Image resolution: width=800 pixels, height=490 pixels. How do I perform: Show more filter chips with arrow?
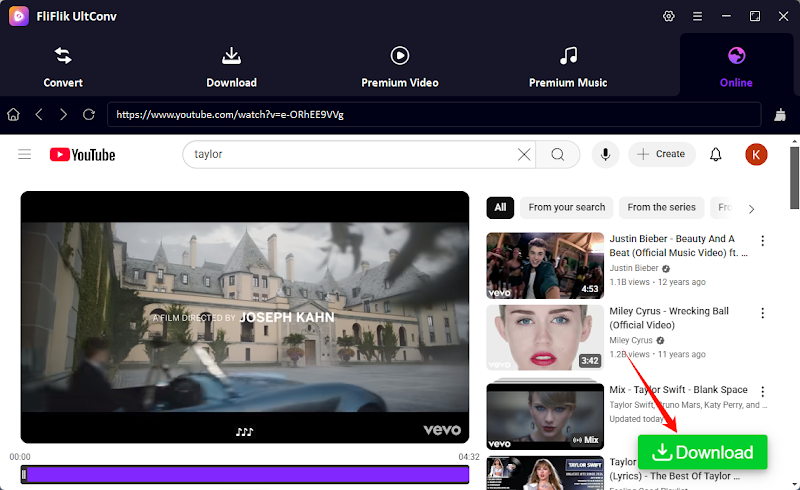[x=751, y=209]
